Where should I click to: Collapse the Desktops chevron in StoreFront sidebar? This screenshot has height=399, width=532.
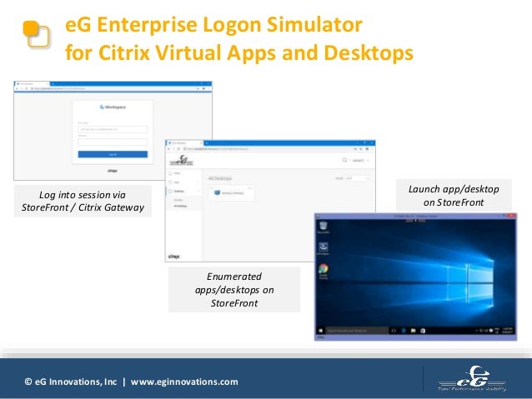(198, 192)
